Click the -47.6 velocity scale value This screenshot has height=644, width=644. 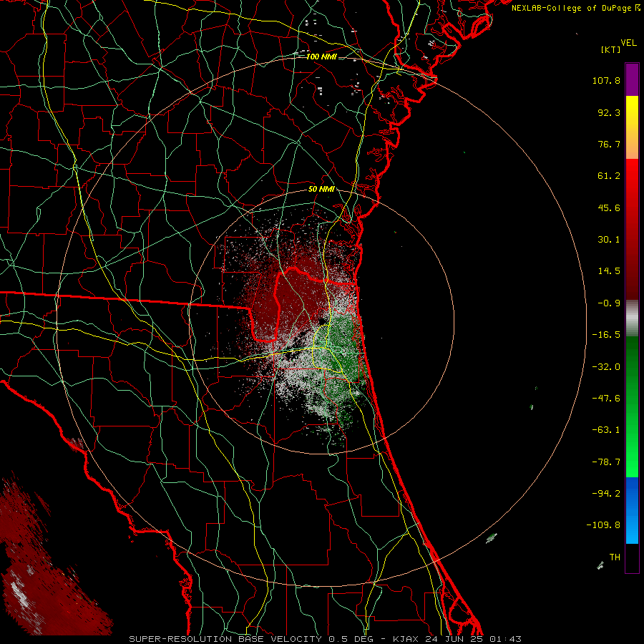click(x=606, y=399)
